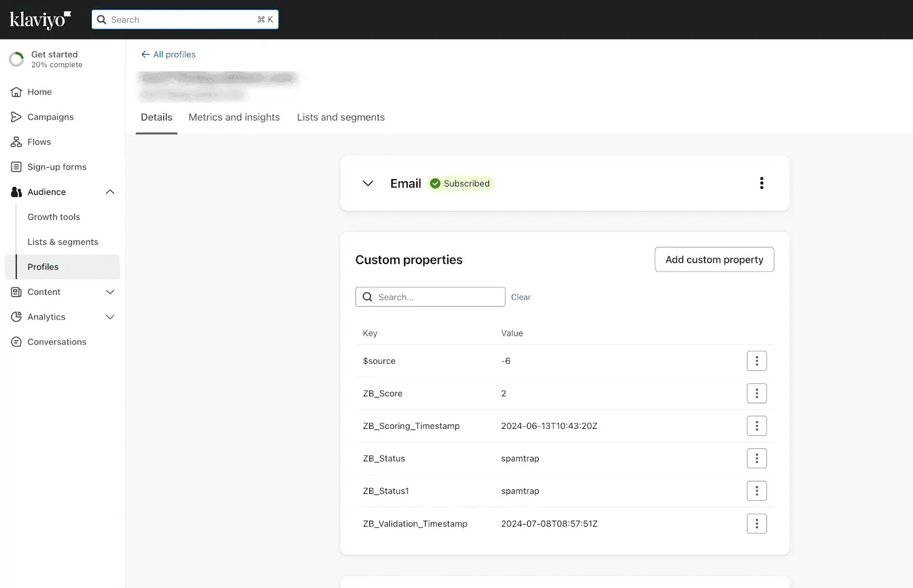Collapse the Audience section in sidebar
Image resolution: width=913 pixels, height=588 pixels.
pos(110,192)
